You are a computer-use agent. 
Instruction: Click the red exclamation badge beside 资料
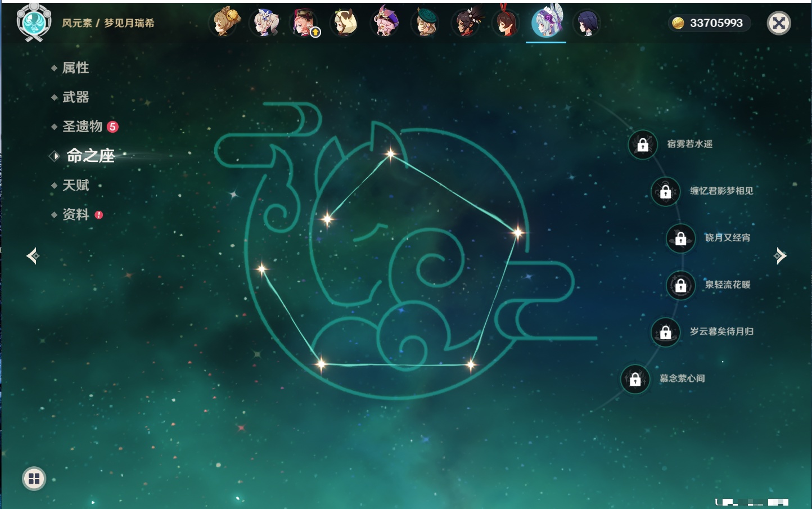[x=99, y=215]
